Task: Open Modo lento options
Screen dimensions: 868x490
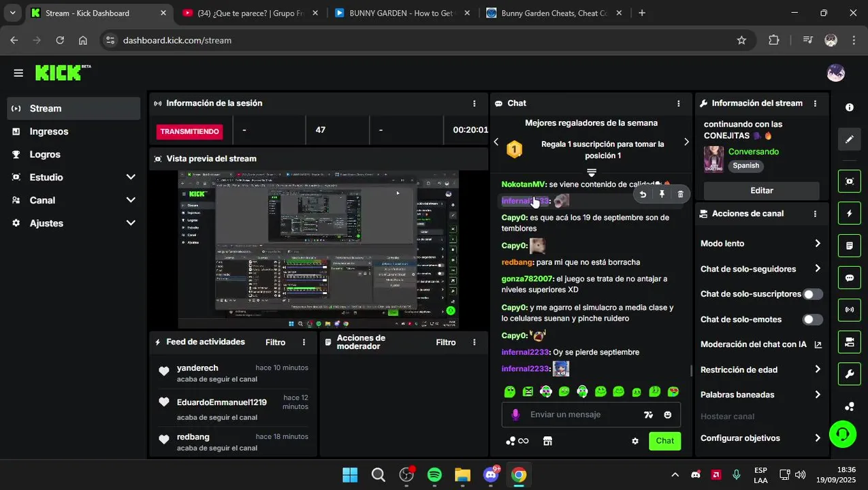Action: [x=761, y=244]
